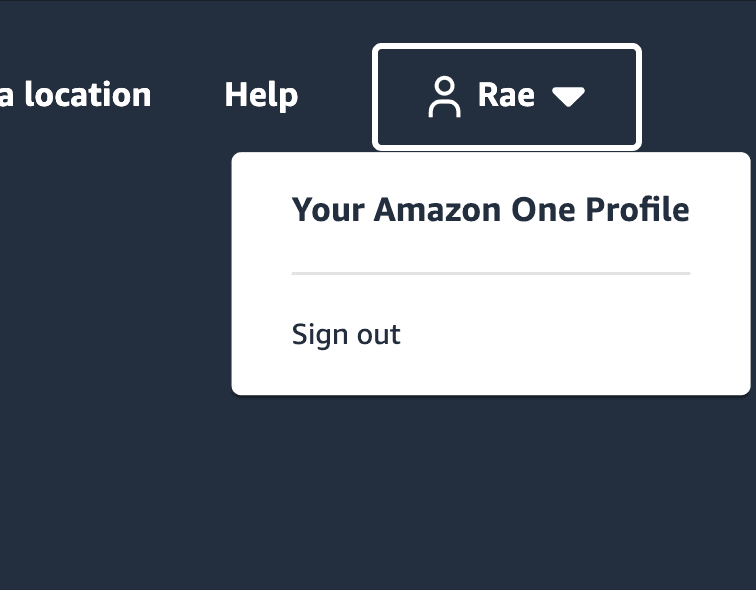Click the downward triangle next to Rae
This screenshot has height=590, width=756.
[568, 96]
